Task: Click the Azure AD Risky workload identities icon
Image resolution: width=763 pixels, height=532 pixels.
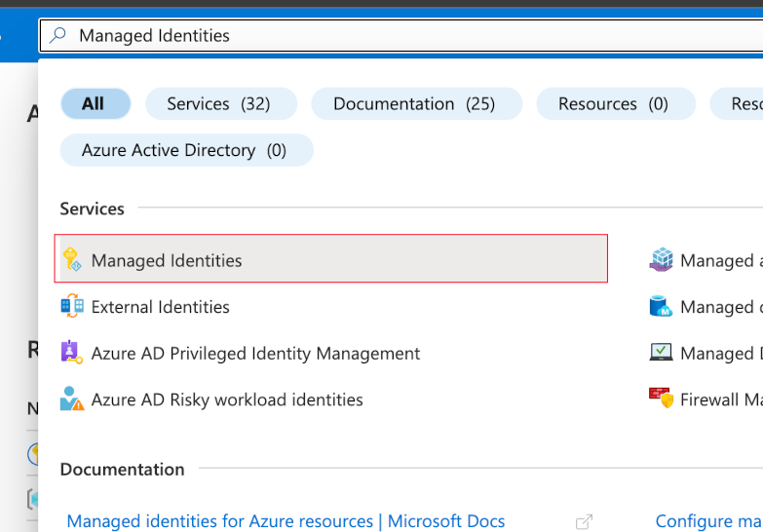Action: 72,399
